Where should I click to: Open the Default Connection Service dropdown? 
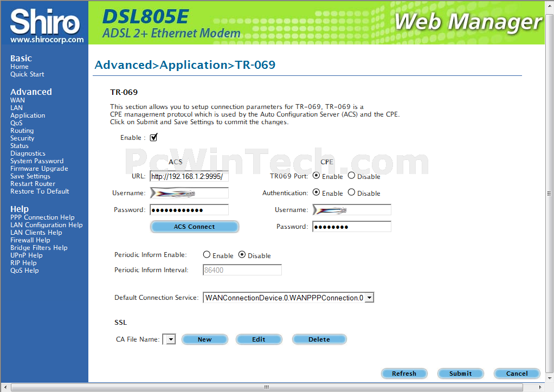[x=288, y=298]
